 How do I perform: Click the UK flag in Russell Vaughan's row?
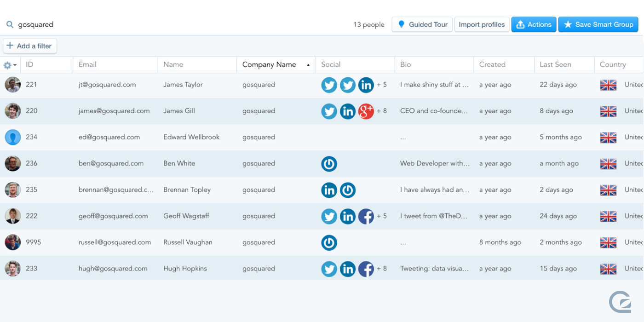click(609, 242)
